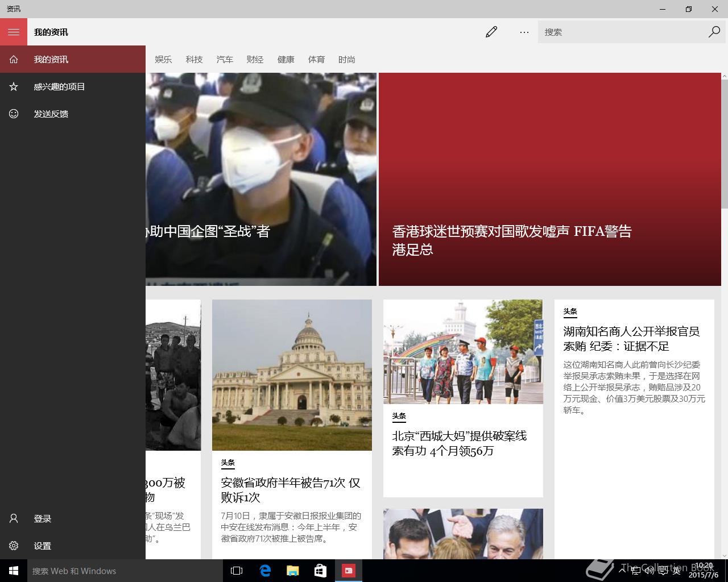Viewport: 728px width, 582px height.
Task: Open the 湖南知名商人公开举报官员索贿 headline
Action: 631,339
